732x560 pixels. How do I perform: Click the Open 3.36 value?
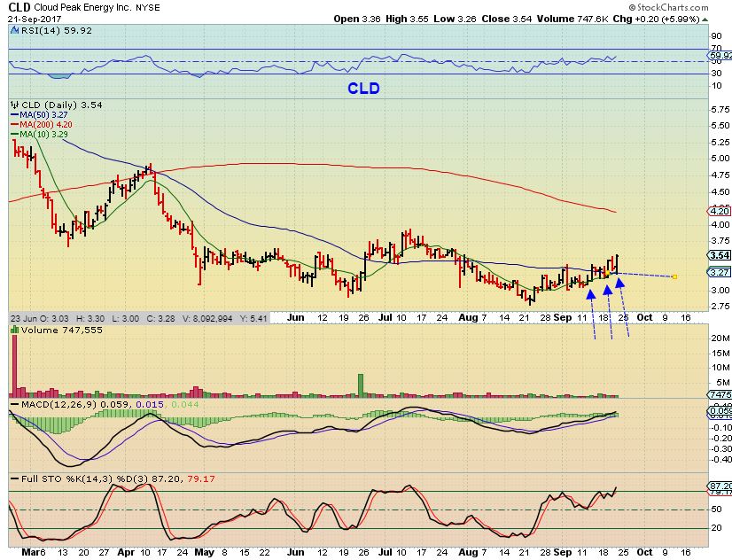pos(356,19)
